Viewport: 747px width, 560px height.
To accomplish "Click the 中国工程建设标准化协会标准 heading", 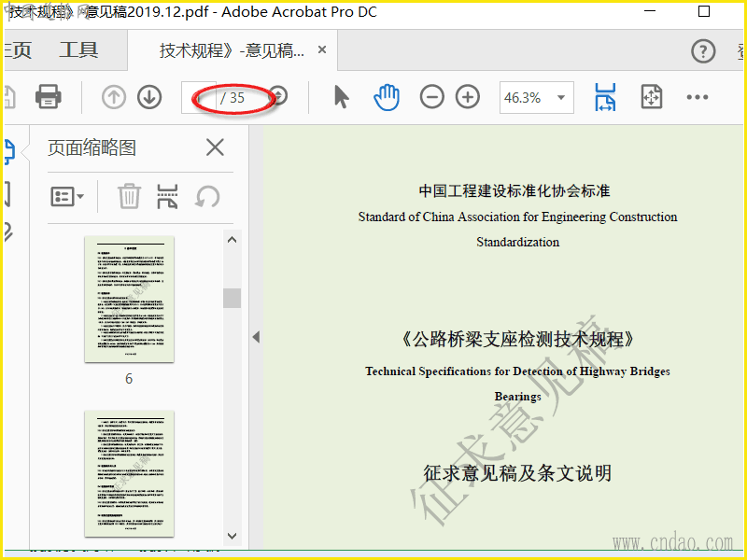I will click(514, 191).
